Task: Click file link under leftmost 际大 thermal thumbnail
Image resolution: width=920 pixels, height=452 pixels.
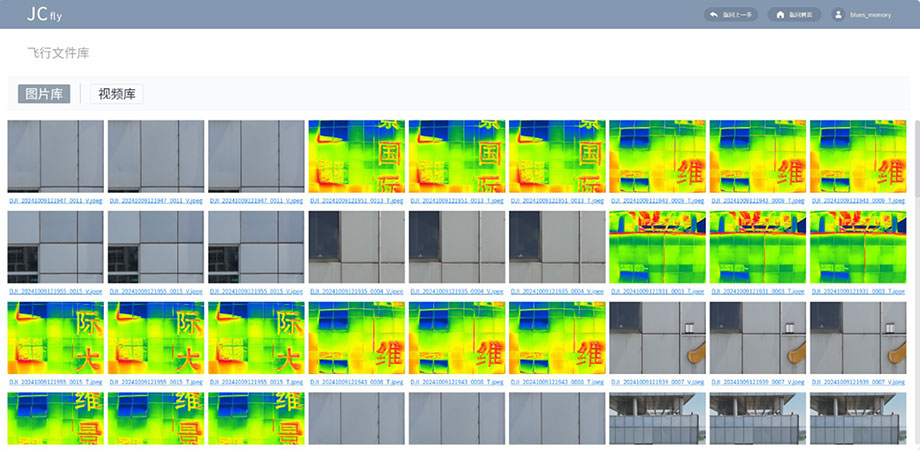Action: (x=55, y=382)
